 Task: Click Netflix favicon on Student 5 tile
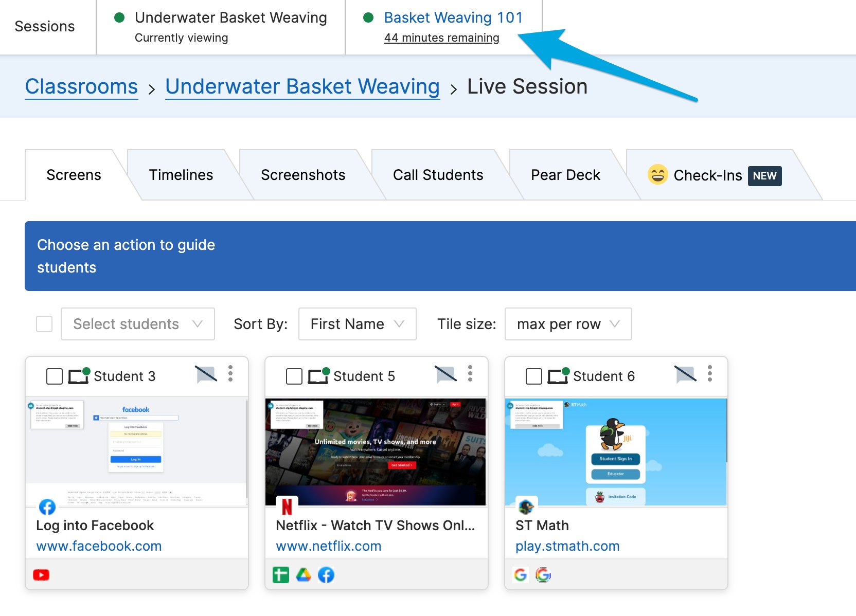[x=287, y=507]
